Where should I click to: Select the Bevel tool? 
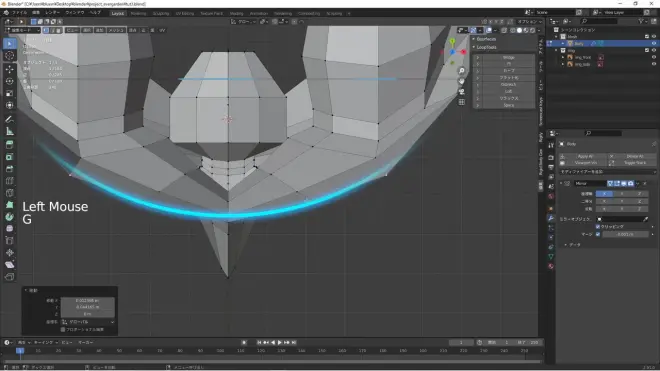click(x=10, y=169)
